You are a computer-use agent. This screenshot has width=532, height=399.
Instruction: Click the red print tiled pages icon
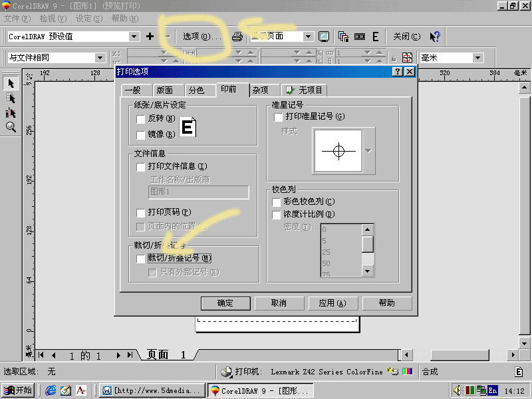(407, 58)
